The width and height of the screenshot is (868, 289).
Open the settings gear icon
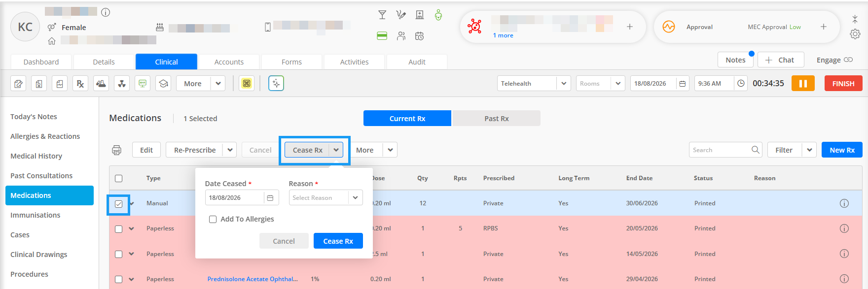point(855,34)
